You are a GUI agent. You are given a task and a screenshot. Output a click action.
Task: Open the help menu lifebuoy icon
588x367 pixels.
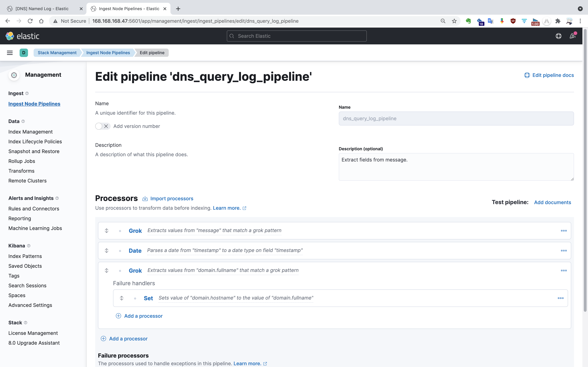tap(558, 36)
